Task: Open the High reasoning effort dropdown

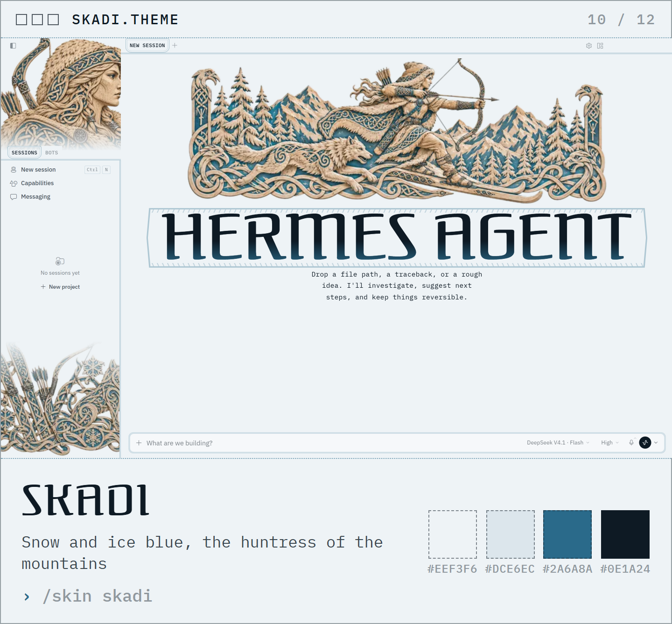Action: [x=610, y=443]
